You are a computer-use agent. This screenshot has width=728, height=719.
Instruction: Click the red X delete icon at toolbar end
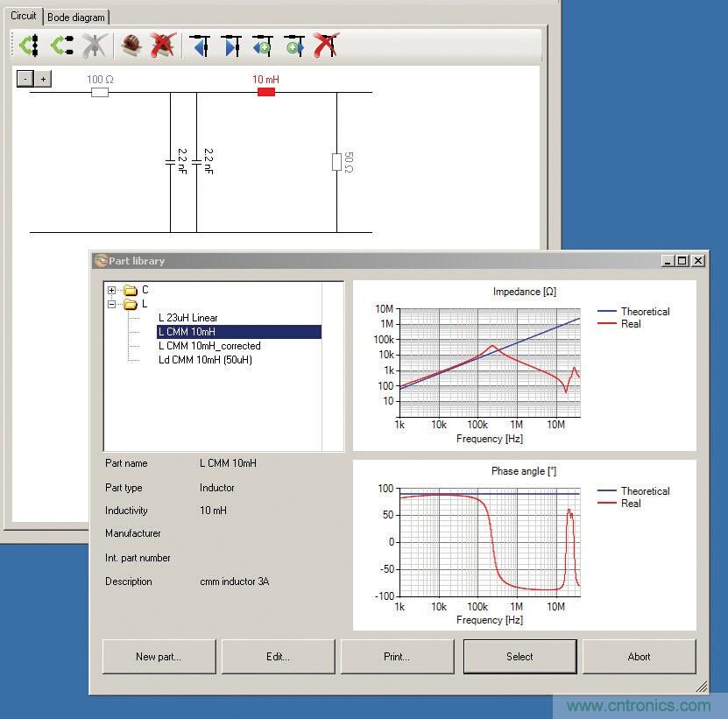[326, 46]
